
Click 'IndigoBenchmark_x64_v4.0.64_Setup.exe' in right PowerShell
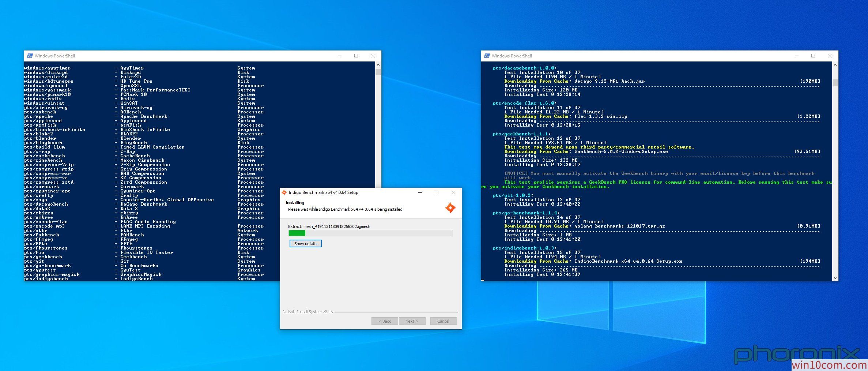pyautogui.click(x=629, y=261)
